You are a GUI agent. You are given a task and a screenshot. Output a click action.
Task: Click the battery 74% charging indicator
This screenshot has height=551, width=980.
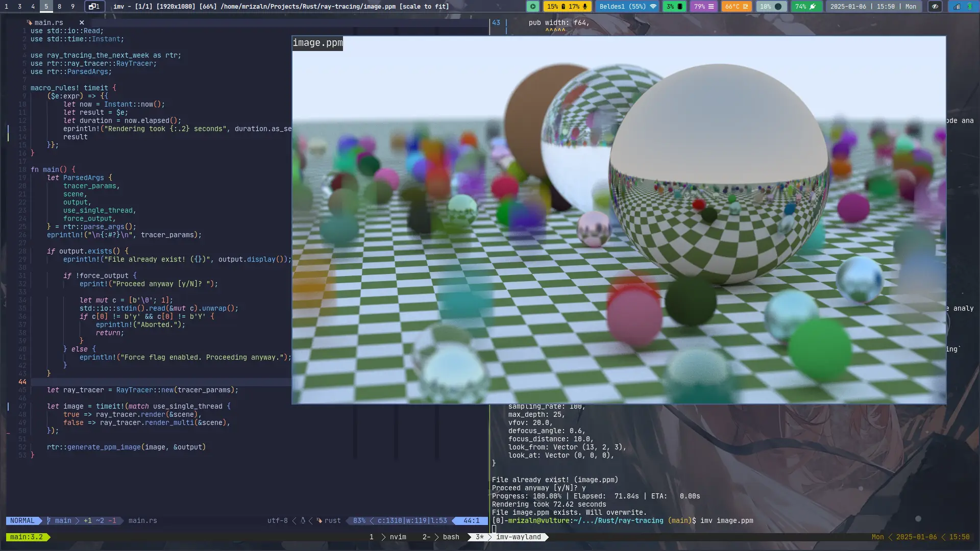(806, 7)
